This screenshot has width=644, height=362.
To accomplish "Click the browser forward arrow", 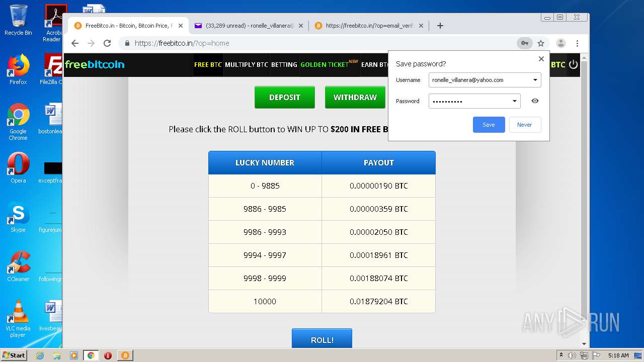I will tap(91, 43).
